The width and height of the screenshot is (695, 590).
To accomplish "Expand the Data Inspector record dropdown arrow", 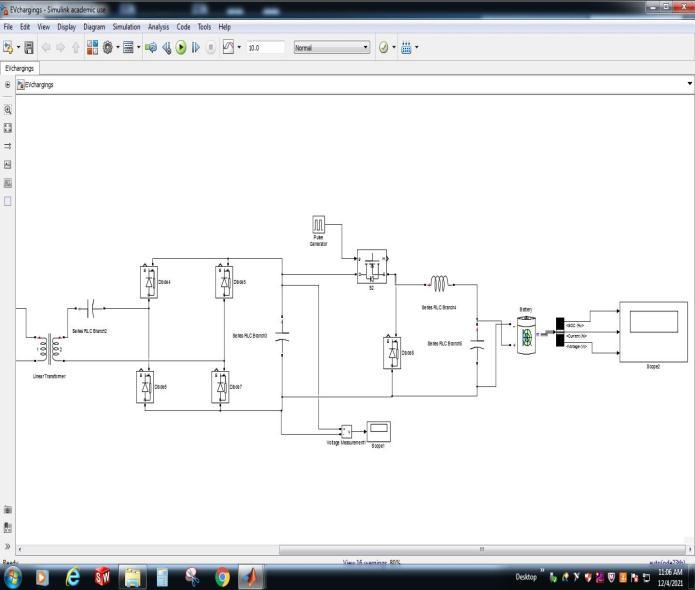I will (x=239, y=47).
